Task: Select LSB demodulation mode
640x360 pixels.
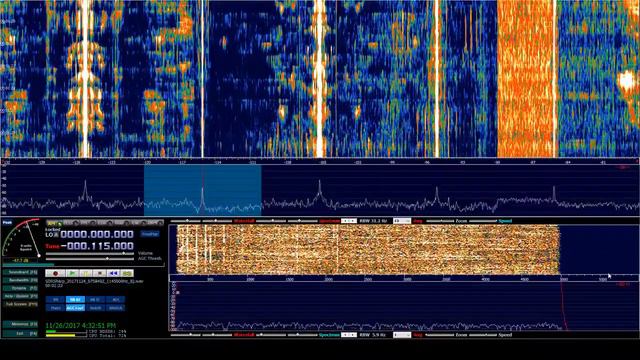Action: [105, 223]
